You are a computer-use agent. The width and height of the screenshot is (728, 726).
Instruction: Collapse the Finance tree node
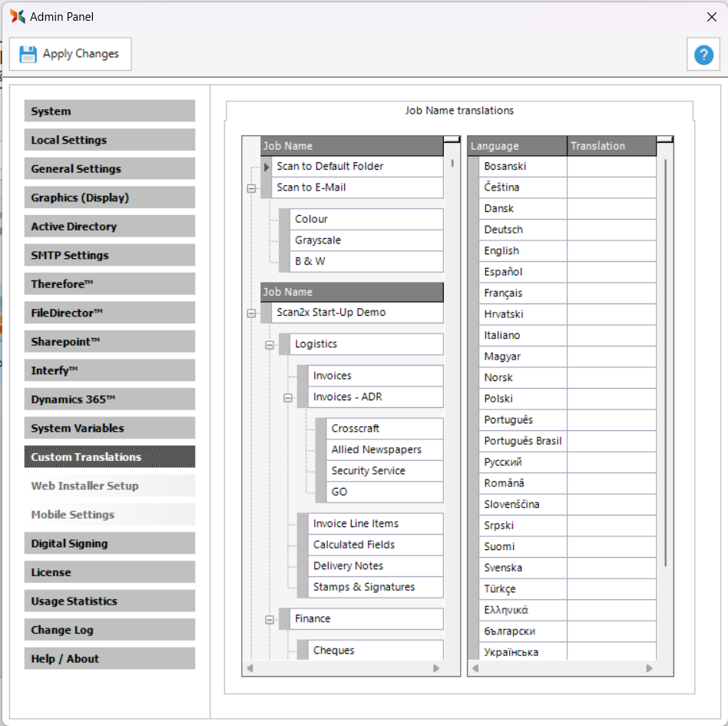pos(270,619)
